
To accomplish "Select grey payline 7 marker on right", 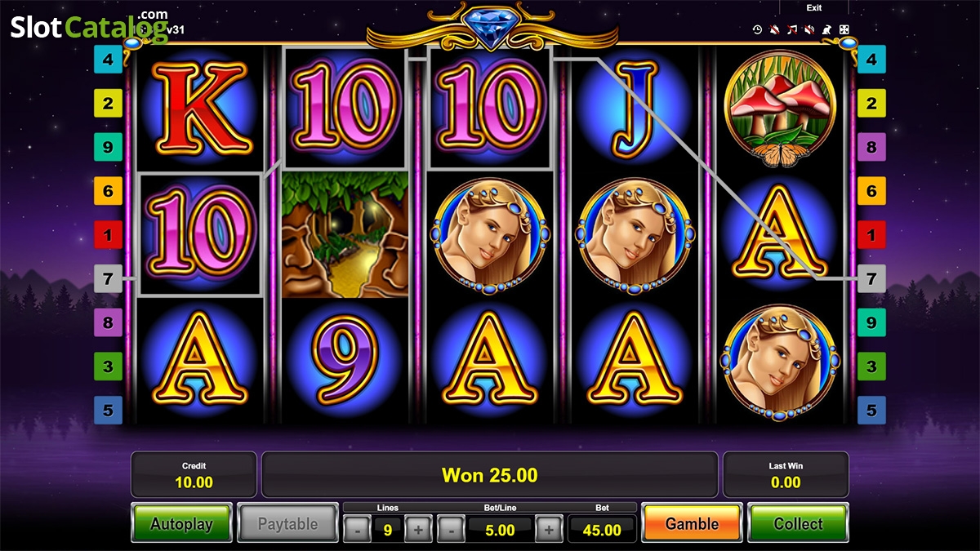I will (871, 279).
